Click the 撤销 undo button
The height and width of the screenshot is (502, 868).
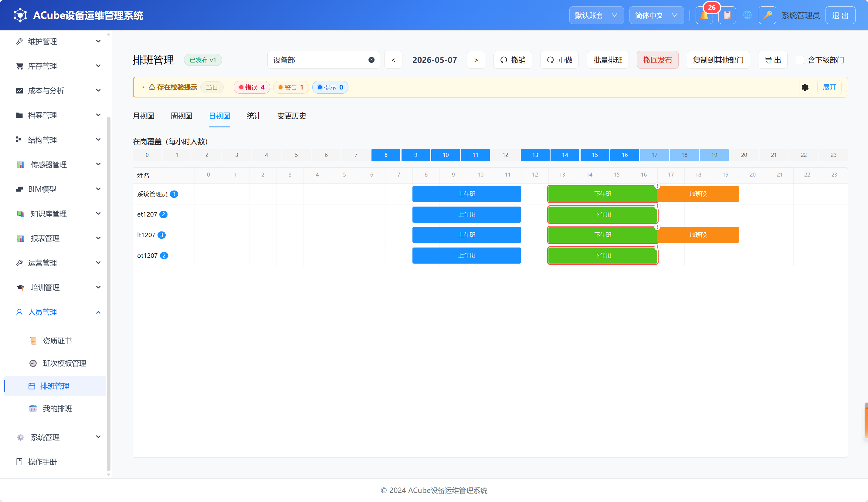point(513,60)
